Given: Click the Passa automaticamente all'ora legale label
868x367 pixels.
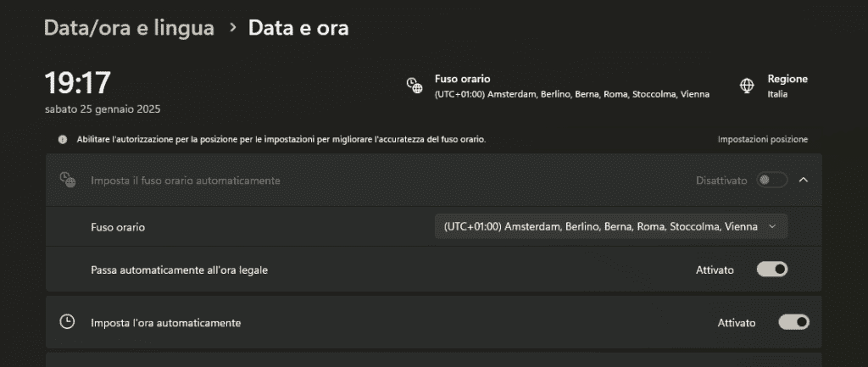Looking at the screenshot, I should [x=185, y=270].
